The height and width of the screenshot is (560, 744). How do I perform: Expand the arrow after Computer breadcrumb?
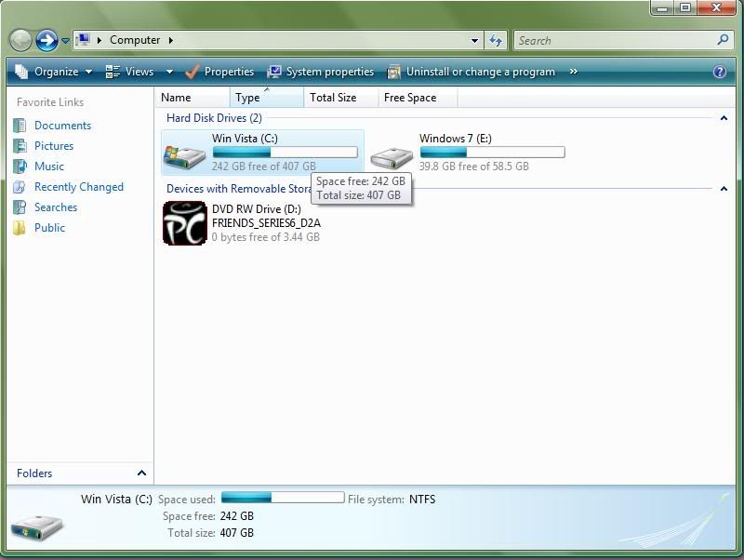coord(170,40)
